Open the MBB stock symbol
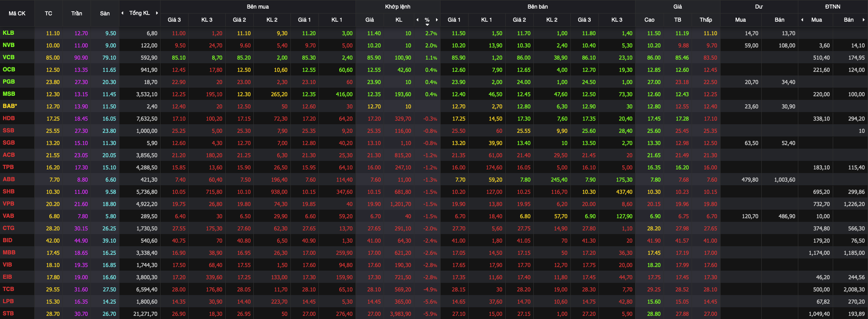Viewport: 868px width, 319px height. tap(9, 253)
